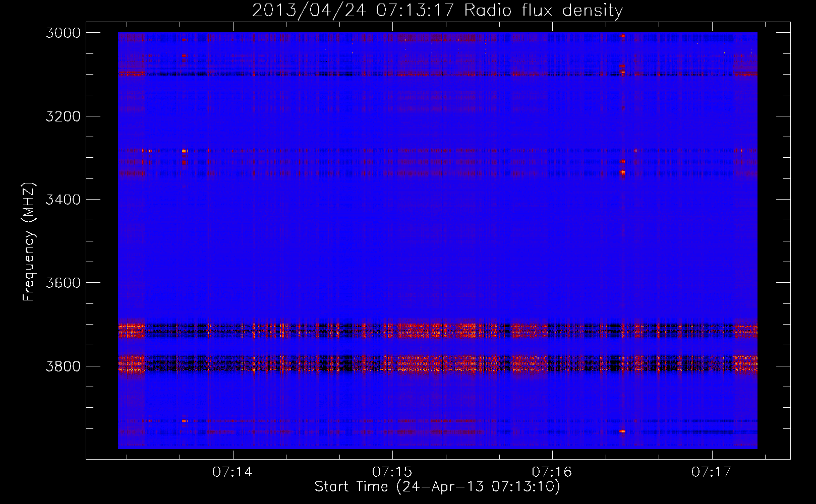Click the 'Frequency (MHZ)' axis title

(x=29, y=241)
